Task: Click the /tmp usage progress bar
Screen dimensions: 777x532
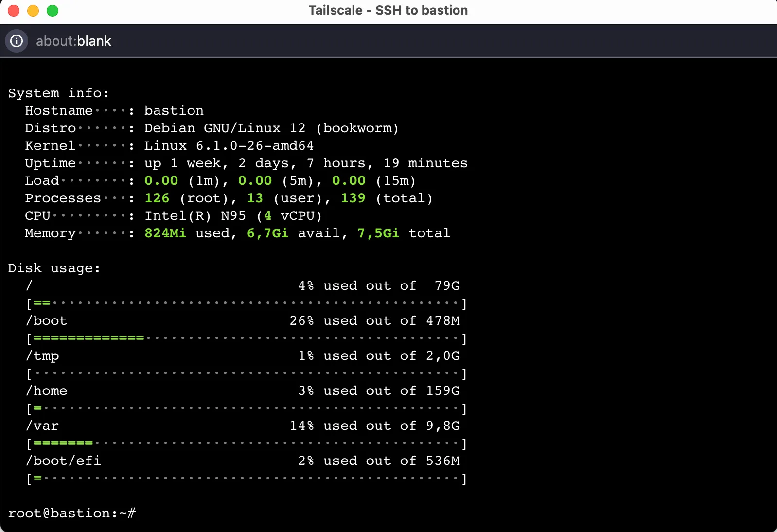Action: (x=247, y=373)
